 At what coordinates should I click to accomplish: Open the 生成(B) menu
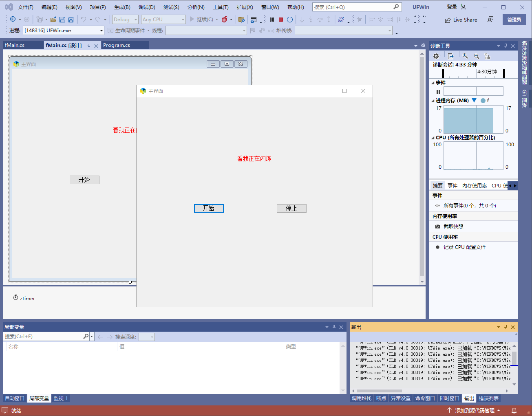coord(122,7)
